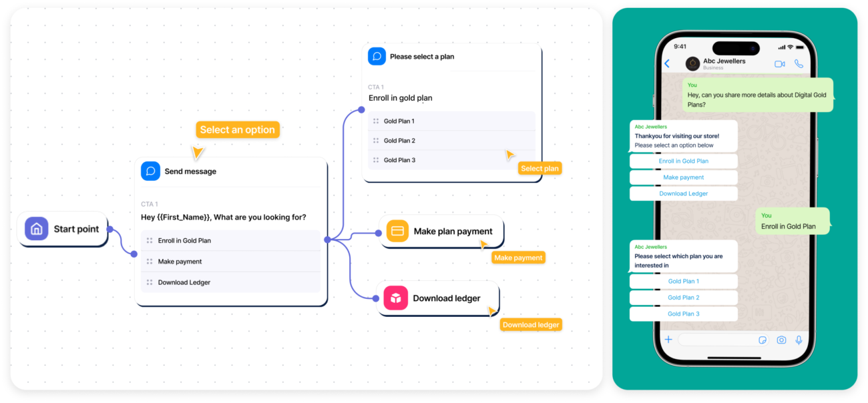Tap the Download Ledger button in the chat
Screen dimensions: 868x403
click(x=683, y=193)
